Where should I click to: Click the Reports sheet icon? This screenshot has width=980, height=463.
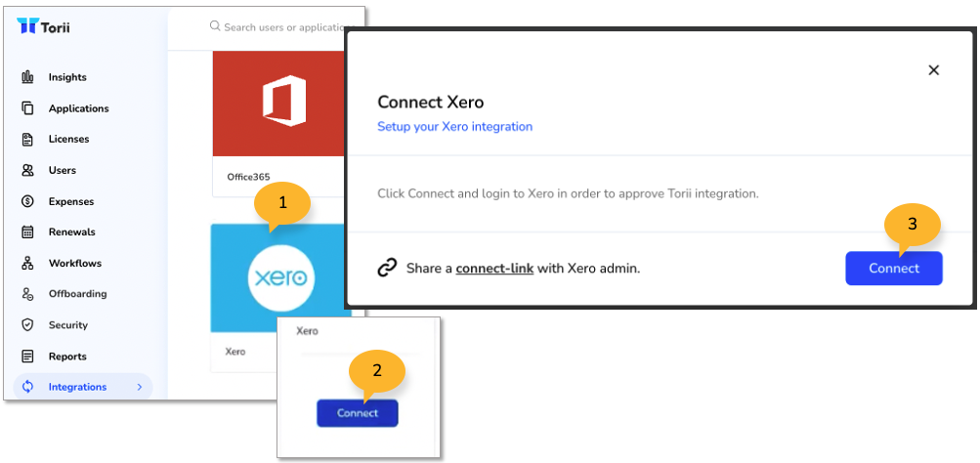[x=27, y=357]
